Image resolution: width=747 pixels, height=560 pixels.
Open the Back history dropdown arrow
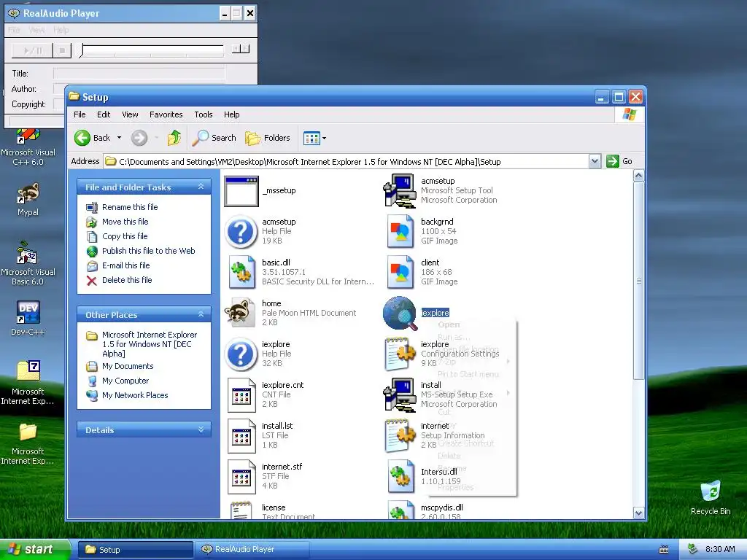coord(119,138)
